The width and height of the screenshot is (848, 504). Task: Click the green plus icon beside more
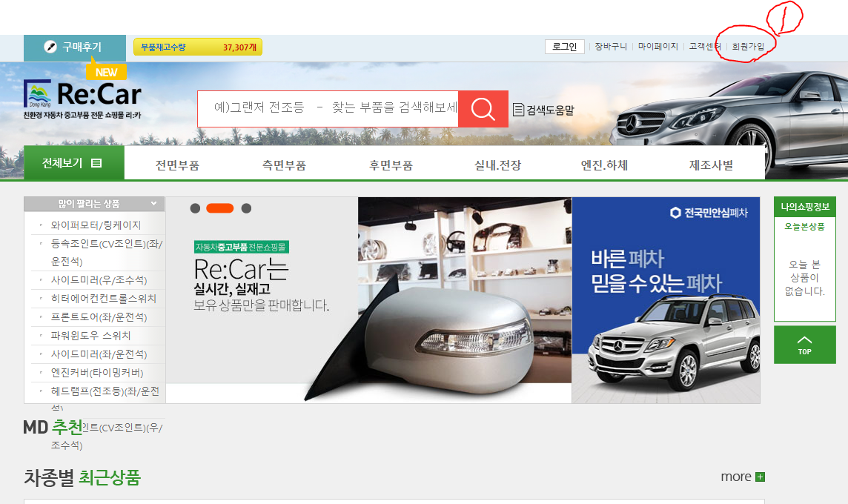pyautogui.click(x=760, y=477)
